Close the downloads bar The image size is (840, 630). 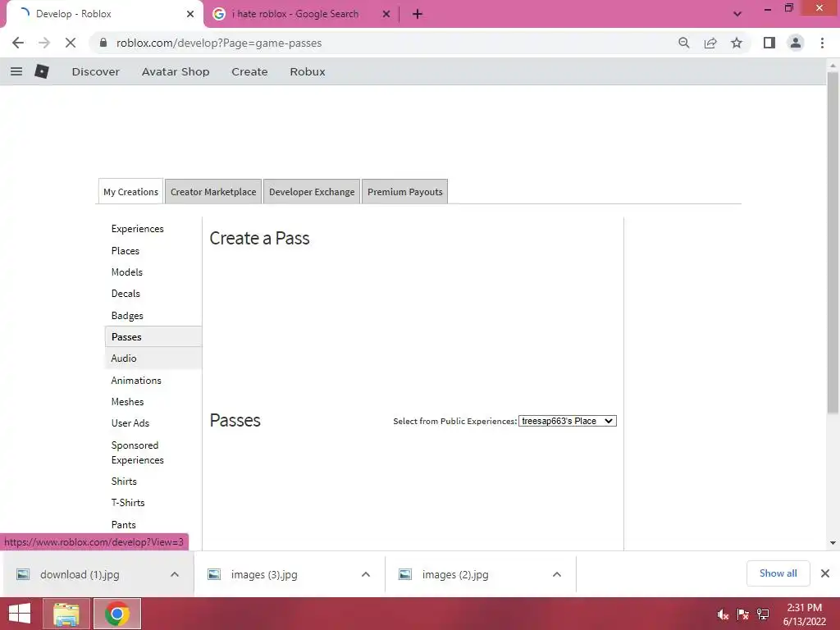pos(825,573)
